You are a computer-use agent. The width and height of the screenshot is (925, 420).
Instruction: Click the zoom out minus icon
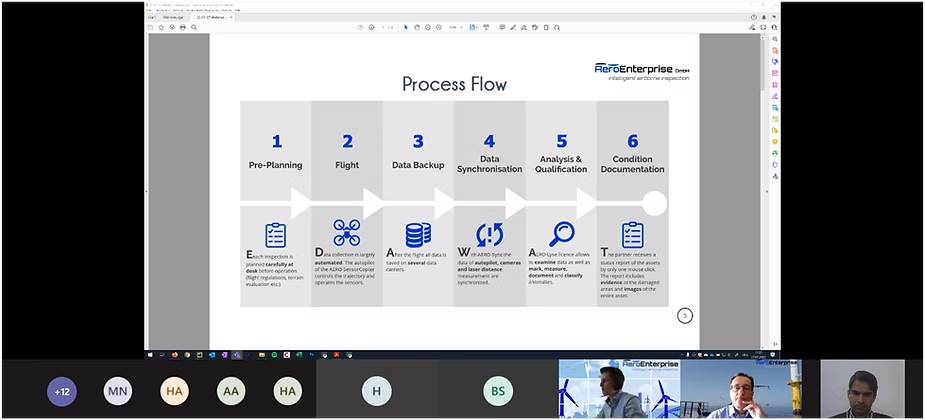[429, 27]
